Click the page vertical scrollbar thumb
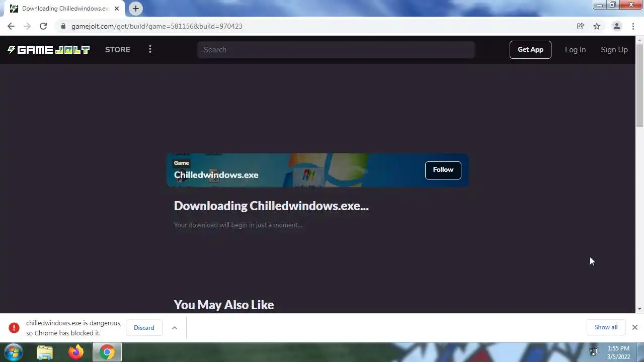Viewport: 644px width, 362px height. pyautogui.click(x=639, y=86)
